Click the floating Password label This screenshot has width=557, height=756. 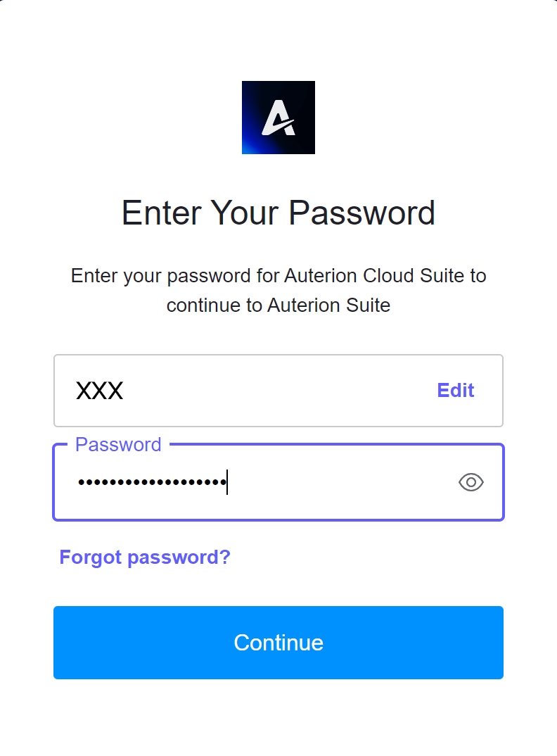click(118, 445)
